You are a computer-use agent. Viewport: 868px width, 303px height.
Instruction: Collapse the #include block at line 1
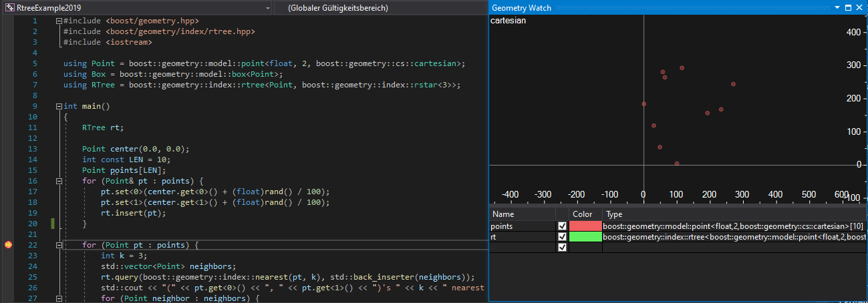point(59,21)
